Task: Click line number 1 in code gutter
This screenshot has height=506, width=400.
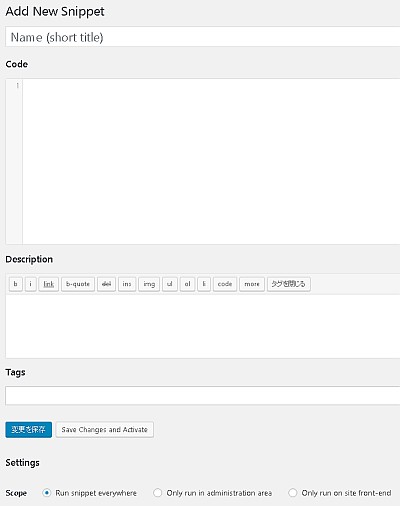Action: pos(17,86)
